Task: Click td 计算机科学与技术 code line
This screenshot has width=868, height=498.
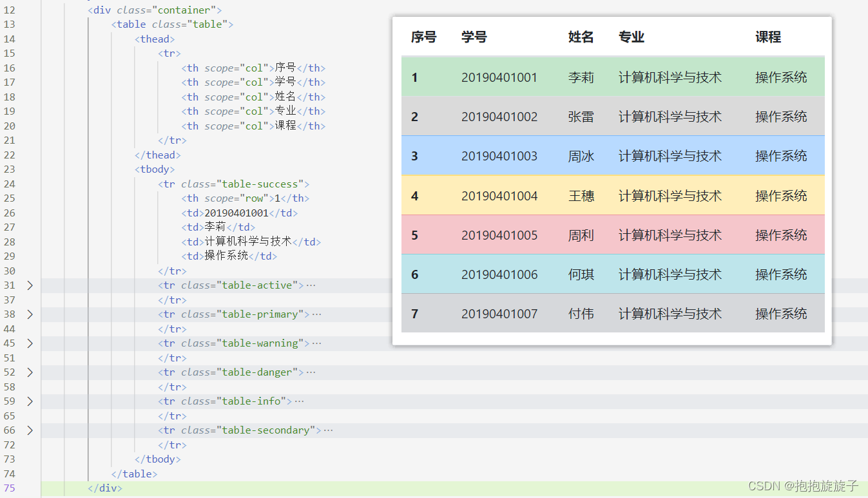Action: [251, 242]
